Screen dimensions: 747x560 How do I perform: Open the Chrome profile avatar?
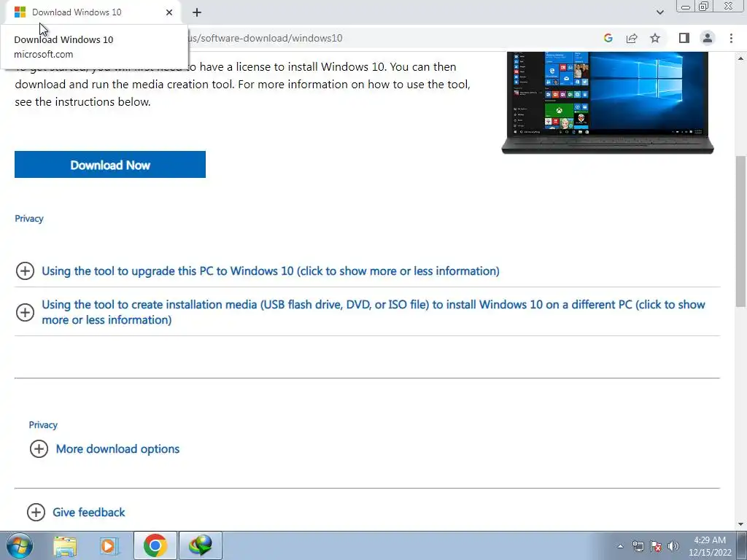tap(708, 38)
